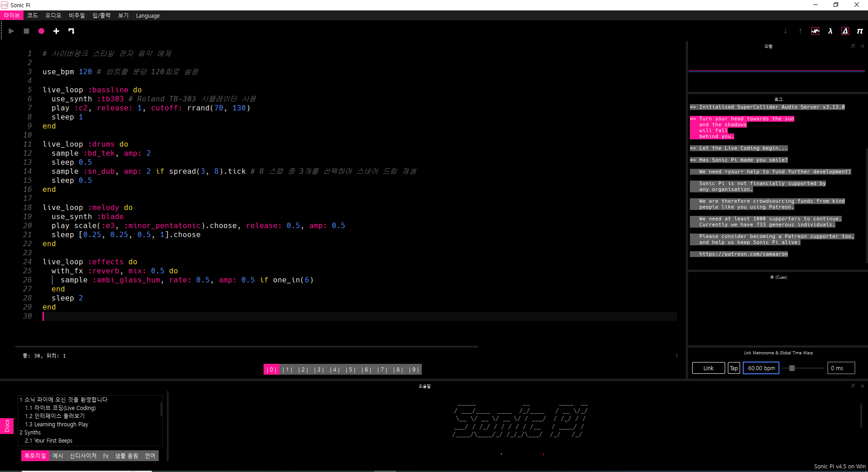Viewport: 868px width, 472px height.
Task: Select the 언어 help tab
Action: (150, 456)
